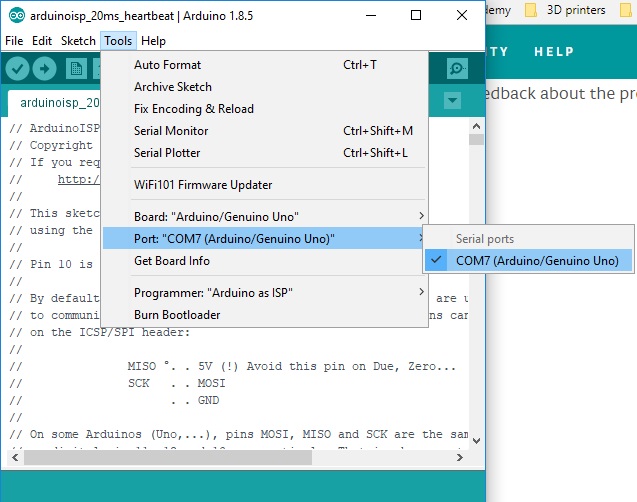This screenshot has width=637, height=502.
Task: Minimize the Arduino IDE window
Action: [371, 15]
